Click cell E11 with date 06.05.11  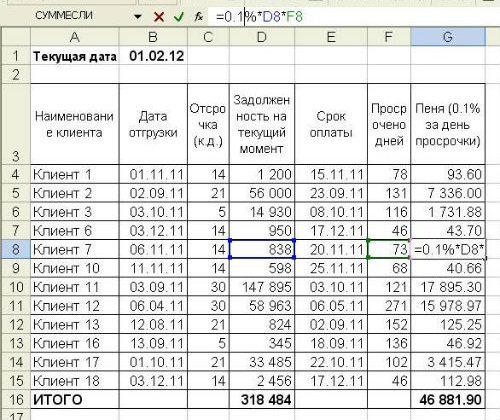click(x=331, y=306)
